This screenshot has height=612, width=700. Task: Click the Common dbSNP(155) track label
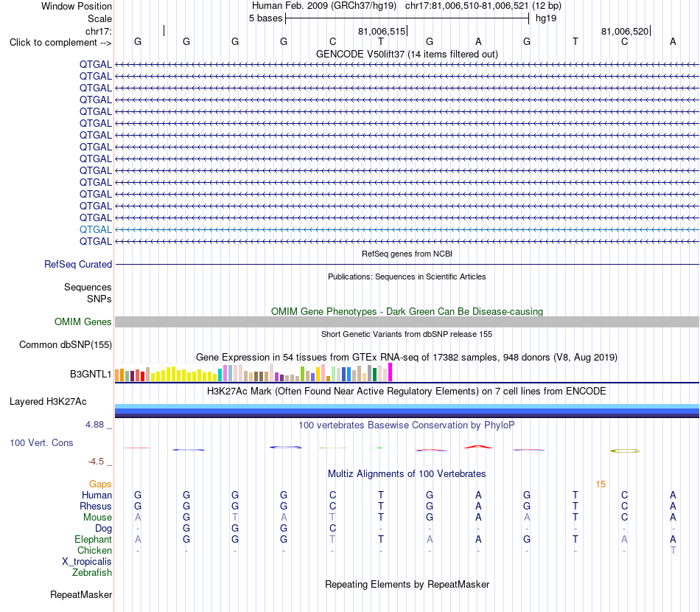(x=66, y=345)
